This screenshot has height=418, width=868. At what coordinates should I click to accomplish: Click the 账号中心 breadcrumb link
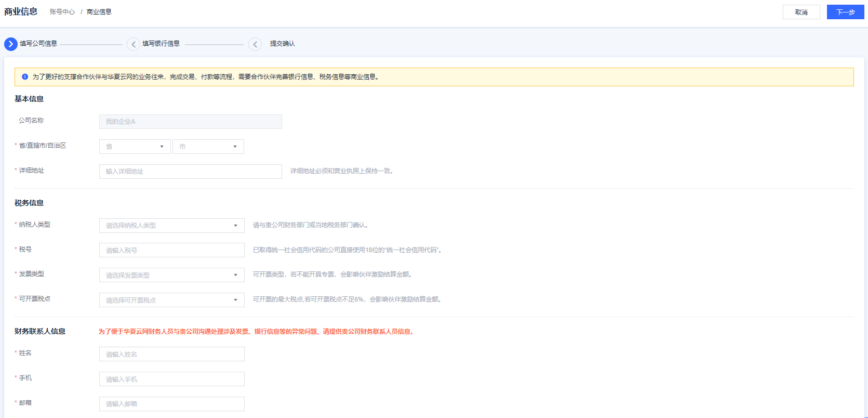pos(62,12)
